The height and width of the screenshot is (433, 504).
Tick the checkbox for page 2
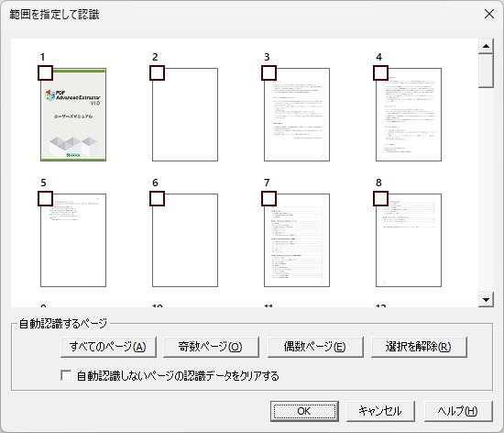tap(158, 73)
